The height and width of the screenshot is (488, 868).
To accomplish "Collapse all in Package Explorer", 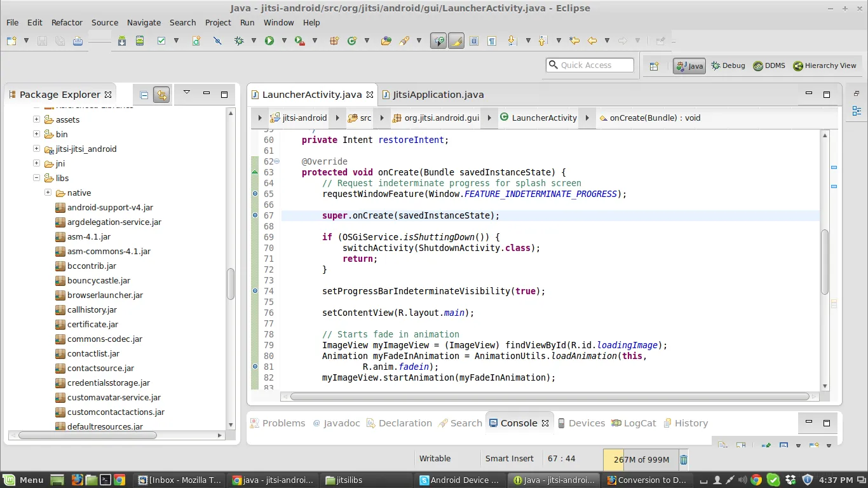I will [x=144, y=95].
